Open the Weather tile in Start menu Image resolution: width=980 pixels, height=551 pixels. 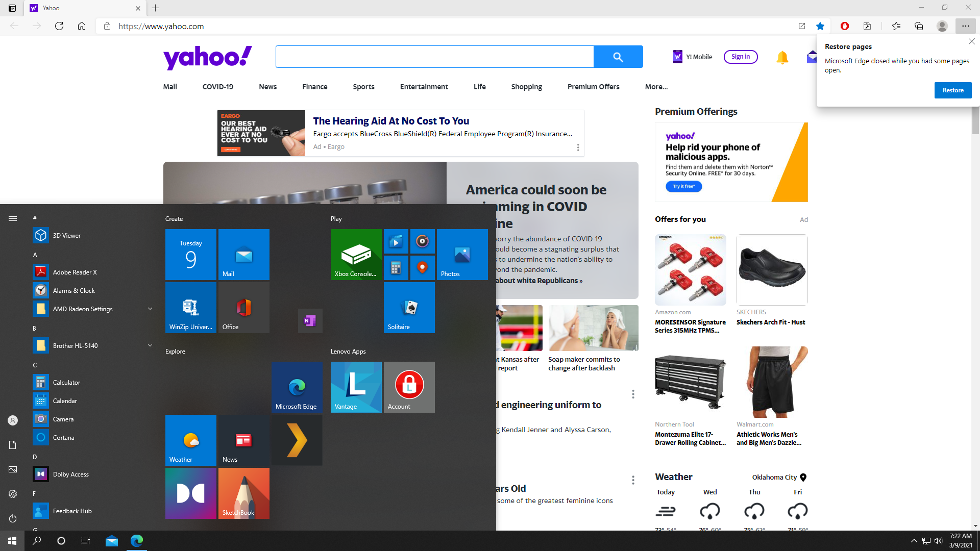(x=190, y=440)
